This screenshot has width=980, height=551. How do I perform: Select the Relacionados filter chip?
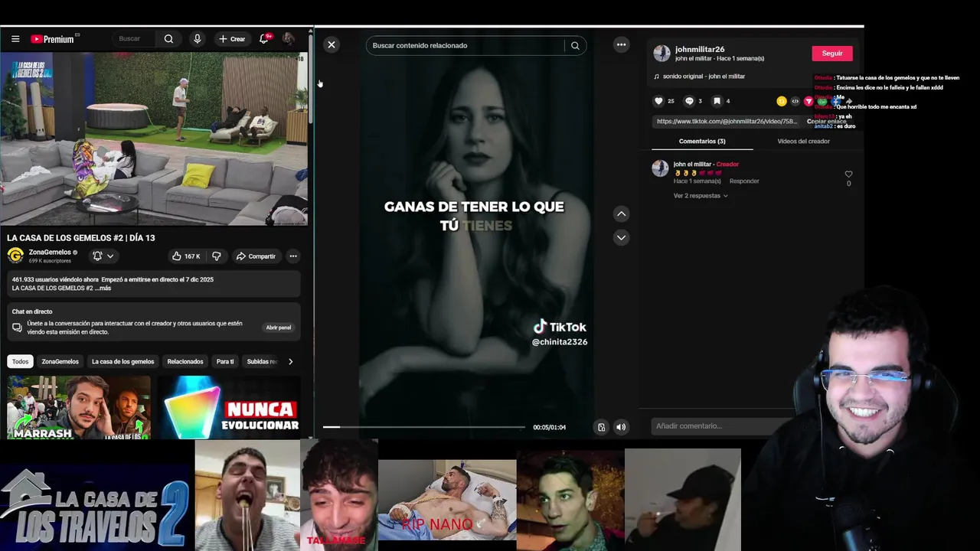click(185, 361)
